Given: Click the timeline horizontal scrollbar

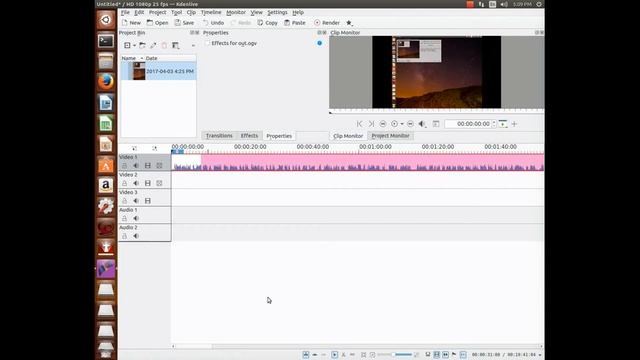Looking at the screenshot, I should pyautogui.click(x=357, y=346).
